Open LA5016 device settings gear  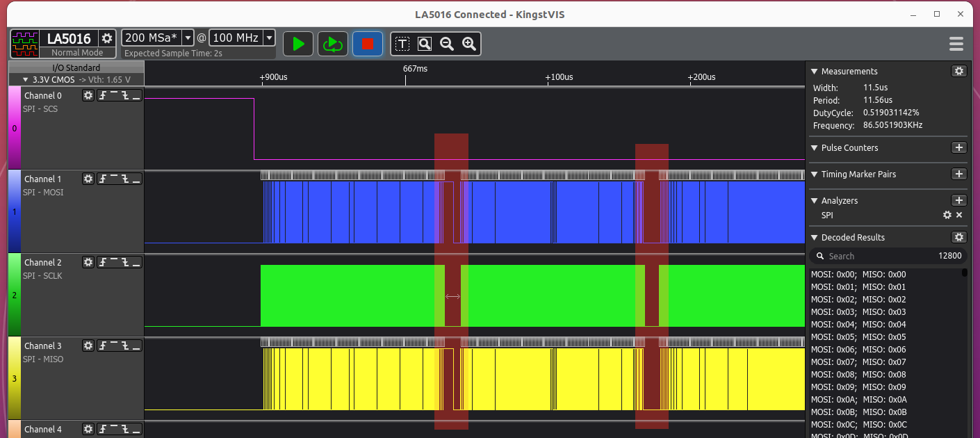(107, 38)
